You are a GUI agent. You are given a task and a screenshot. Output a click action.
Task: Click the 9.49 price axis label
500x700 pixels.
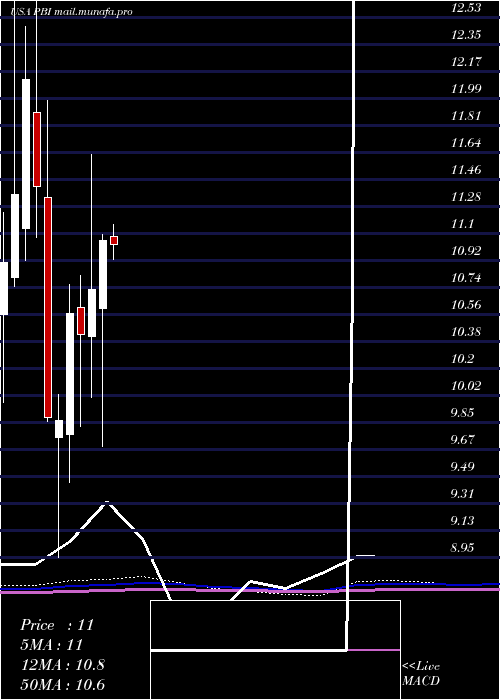click(x=462, y=467)
